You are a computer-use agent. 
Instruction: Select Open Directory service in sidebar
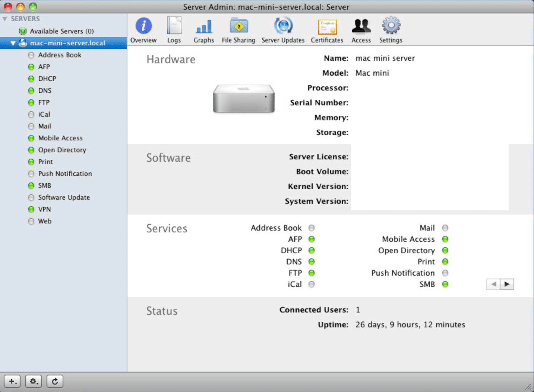tap(62, 150)
